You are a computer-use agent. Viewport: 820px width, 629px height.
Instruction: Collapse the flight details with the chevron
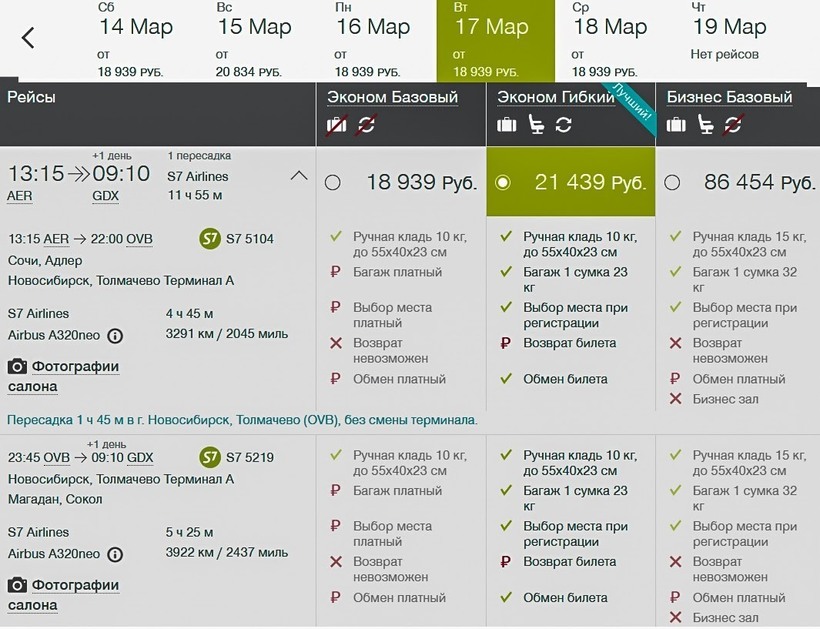(x=298, y=176)
